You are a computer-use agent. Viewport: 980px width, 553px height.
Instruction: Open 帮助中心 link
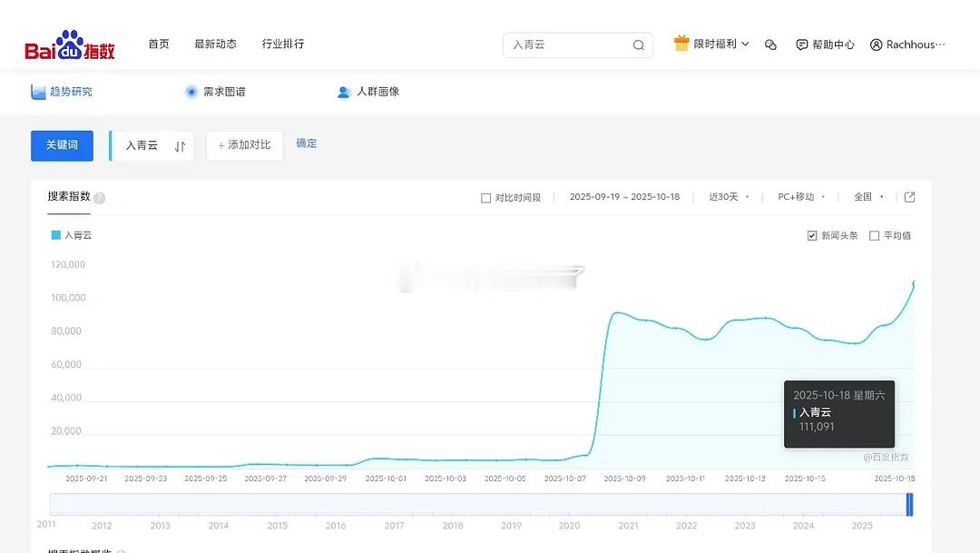[x=833, y=44]
